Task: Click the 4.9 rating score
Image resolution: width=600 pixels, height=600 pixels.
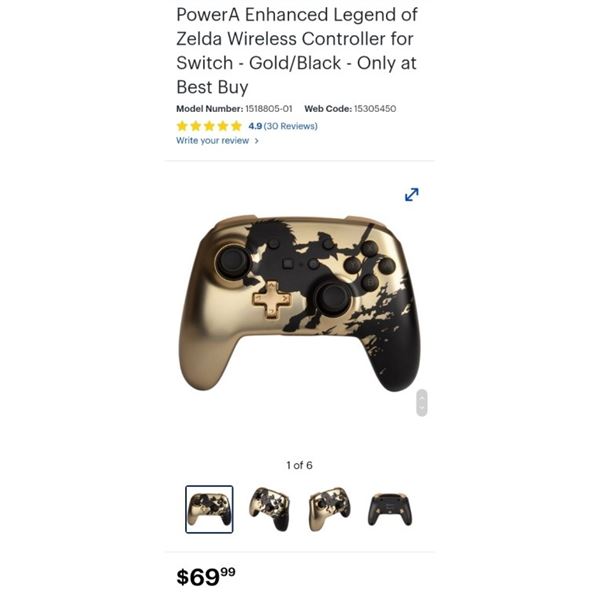Action: 255,126
